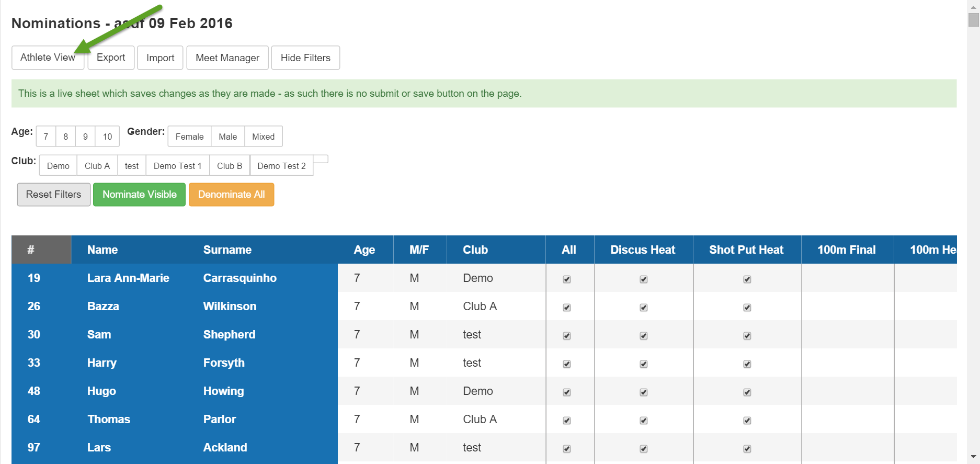Uncheck All for Sam Shepherd
The width and height of the screenshot is (980, 464).
point(567,336)
